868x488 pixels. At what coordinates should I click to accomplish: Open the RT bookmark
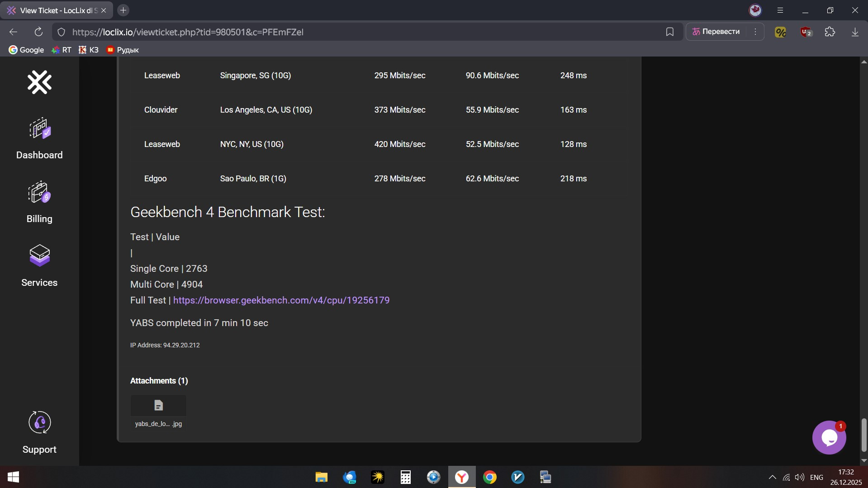click(62, 50)
